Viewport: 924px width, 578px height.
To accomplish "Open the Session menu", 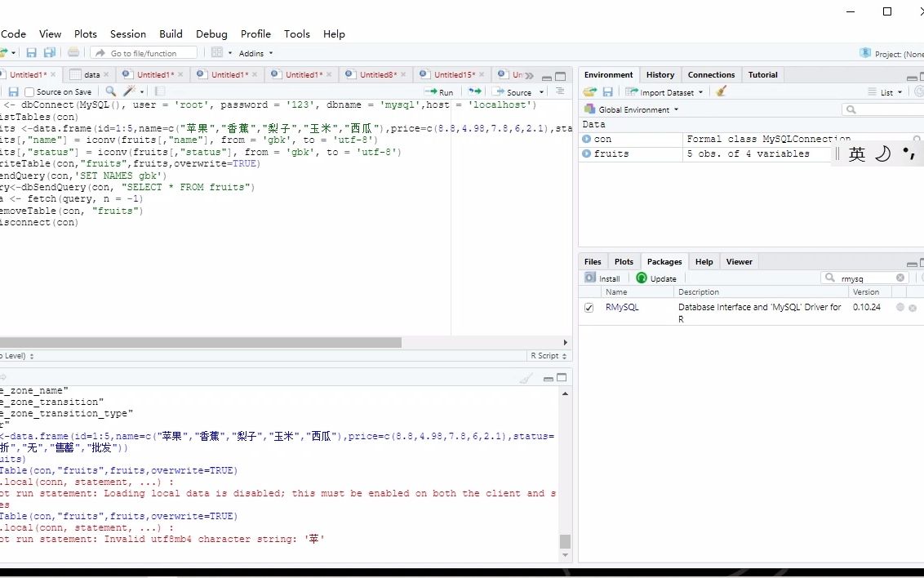I will 128,34.
